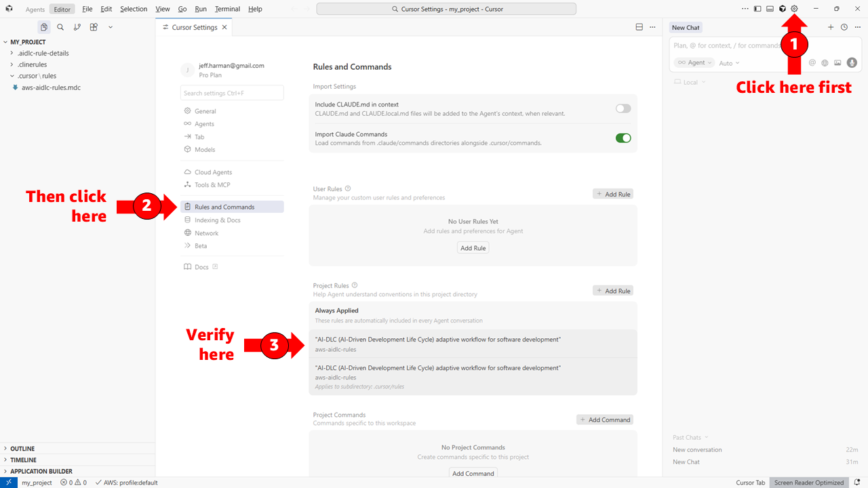Click the remote window icon in status bar
This screenshot has height=488, width=868.
click(x=8, y=482)
